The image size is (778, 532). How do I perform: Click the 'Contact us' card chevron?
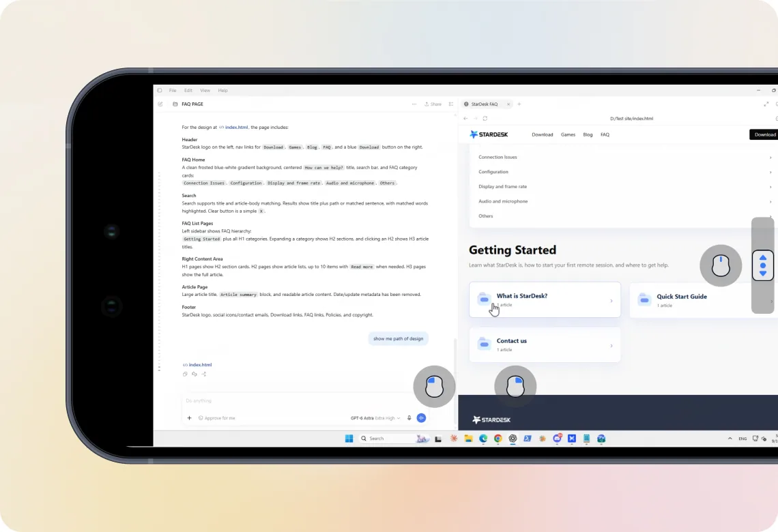611,346
